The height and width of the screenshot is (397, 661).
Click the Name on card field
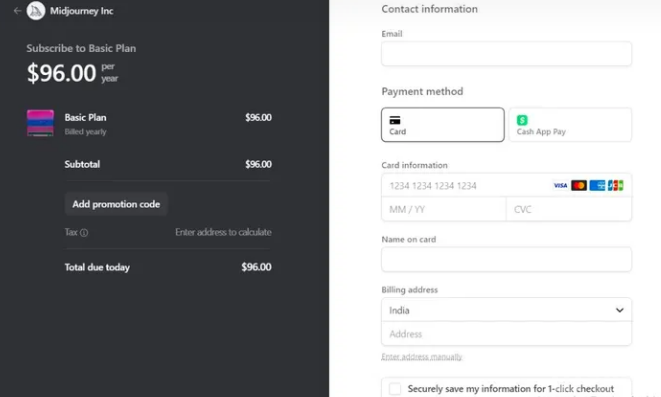(x=506, y=259)
